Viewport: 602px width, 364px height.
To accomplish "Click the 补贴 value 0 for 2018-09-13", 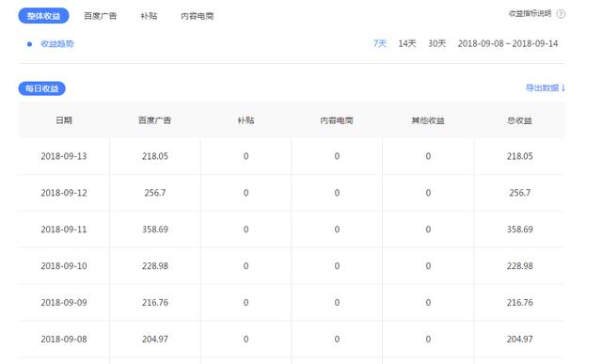I will [x=246, y=156].
